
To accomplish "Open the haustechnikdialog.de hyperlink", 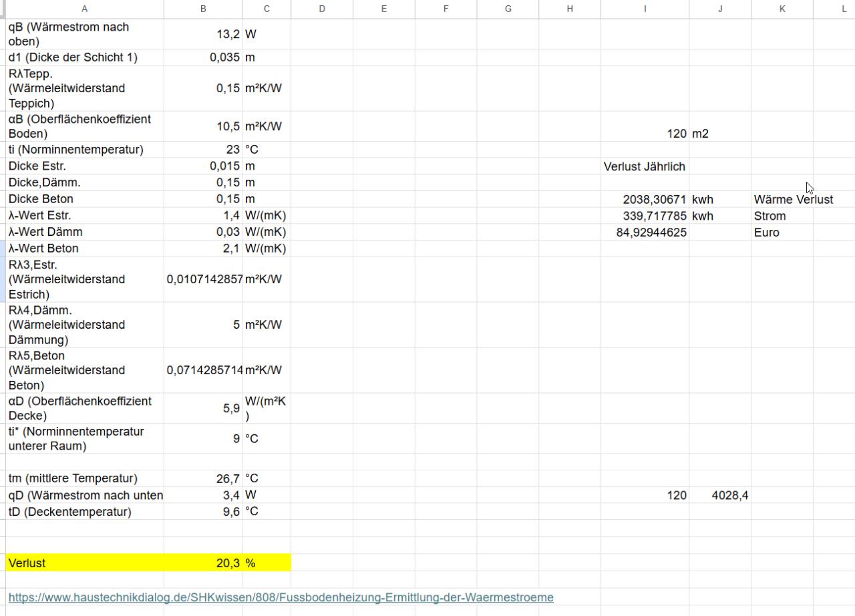I will coord(281,597).
